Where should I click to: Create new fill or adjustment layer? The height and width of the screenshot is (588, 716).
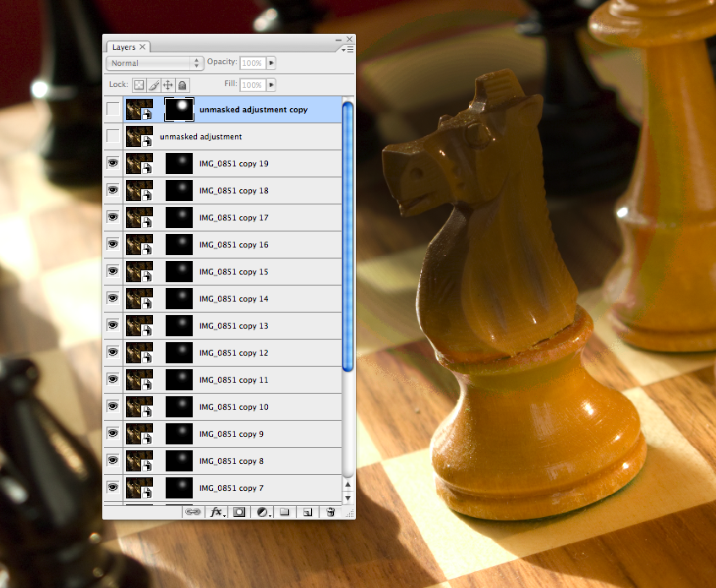pos(263,512)
